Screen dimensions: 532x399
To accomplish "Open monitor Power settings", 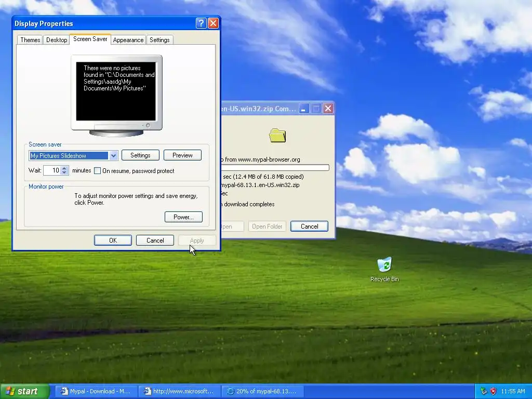I will tap(183, 217).
